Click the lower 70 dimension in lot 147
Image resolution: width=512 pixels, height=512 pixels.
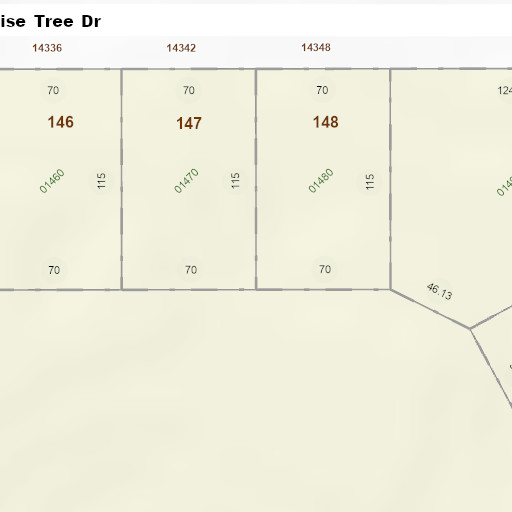(x=191, y=270)
